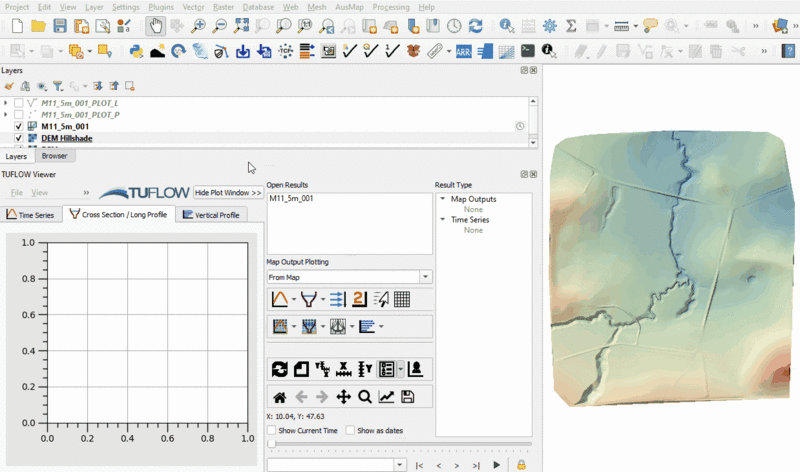Click the save plot floppy disk icon
This screenshot has height=472, width=800.
pos(407,397)
